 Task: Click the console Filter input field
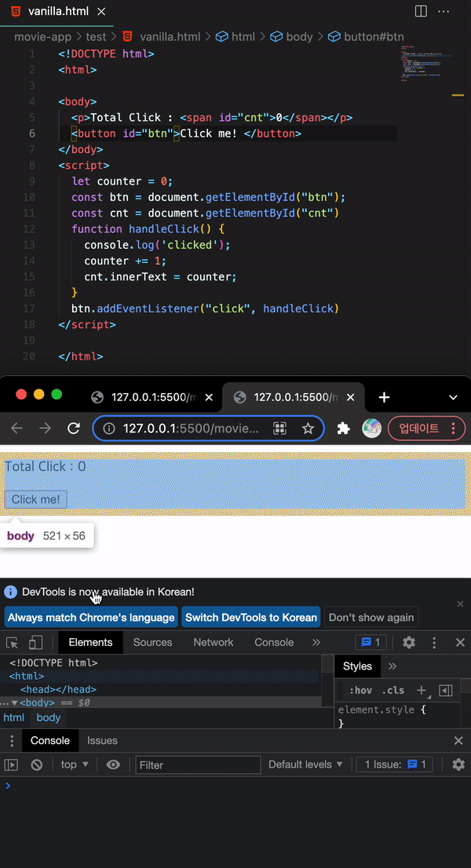point(198,764)
